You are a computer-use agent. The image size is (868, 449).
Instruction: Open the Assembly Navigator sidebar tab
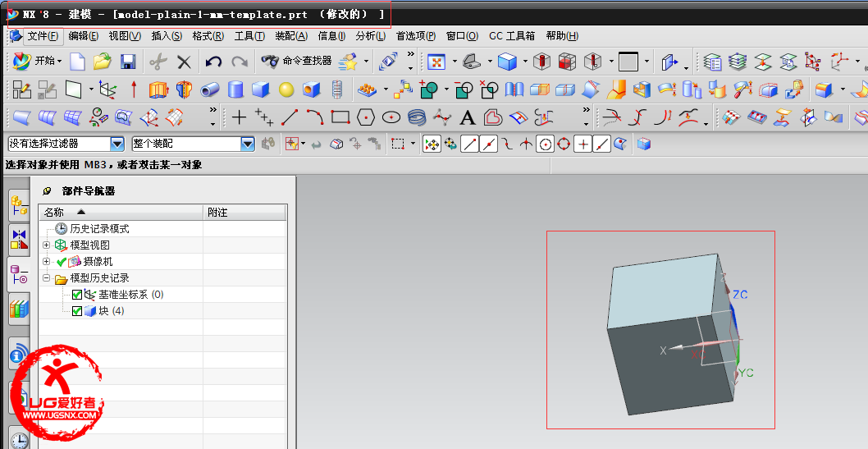(x=19, y=205)
